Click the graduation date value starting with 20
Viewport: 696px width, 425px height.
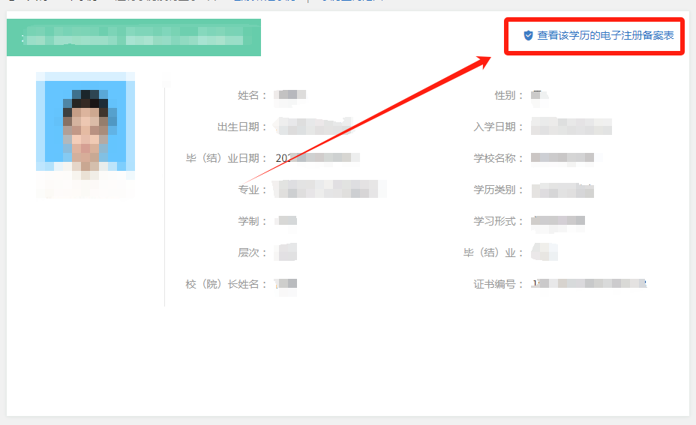coord(316,158)
